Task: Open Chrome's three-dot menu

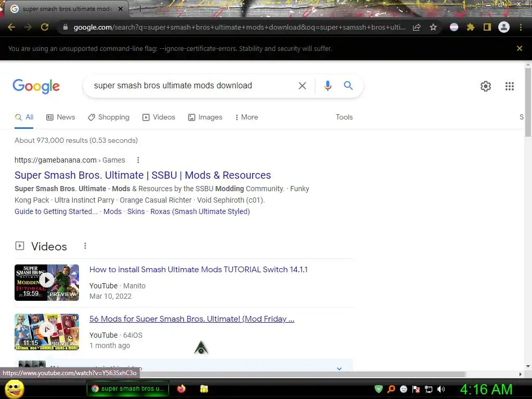Action: [521, 27]
